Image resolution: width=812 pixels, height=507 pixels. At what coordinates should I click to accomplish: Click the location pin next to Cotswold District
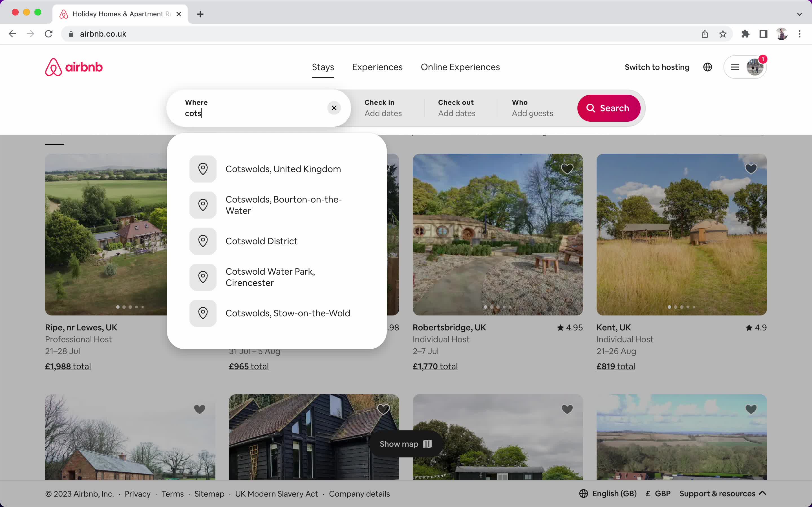click(x=203, y=241)
